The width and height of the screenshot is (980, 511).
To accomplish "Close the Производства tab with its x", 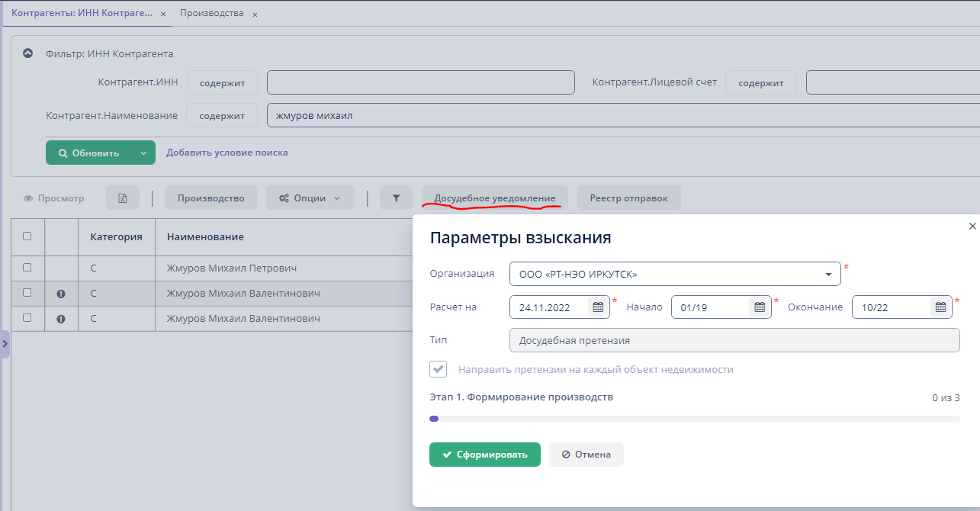I will point(255,14).
